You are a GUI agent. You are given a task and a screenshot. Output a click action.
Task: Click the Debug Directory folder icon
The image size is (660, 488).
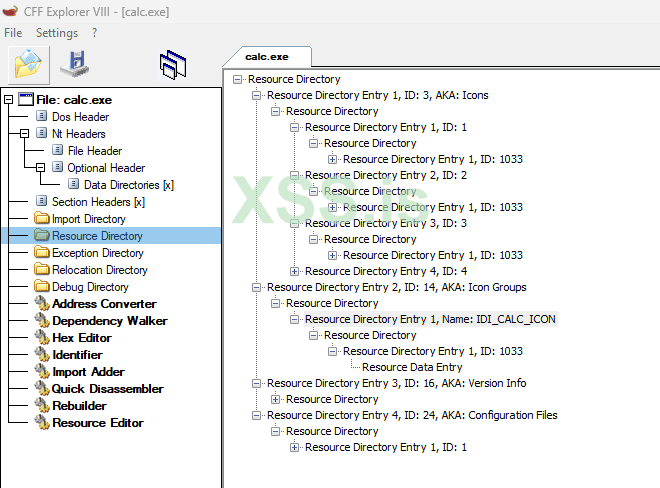pos(42,286)
